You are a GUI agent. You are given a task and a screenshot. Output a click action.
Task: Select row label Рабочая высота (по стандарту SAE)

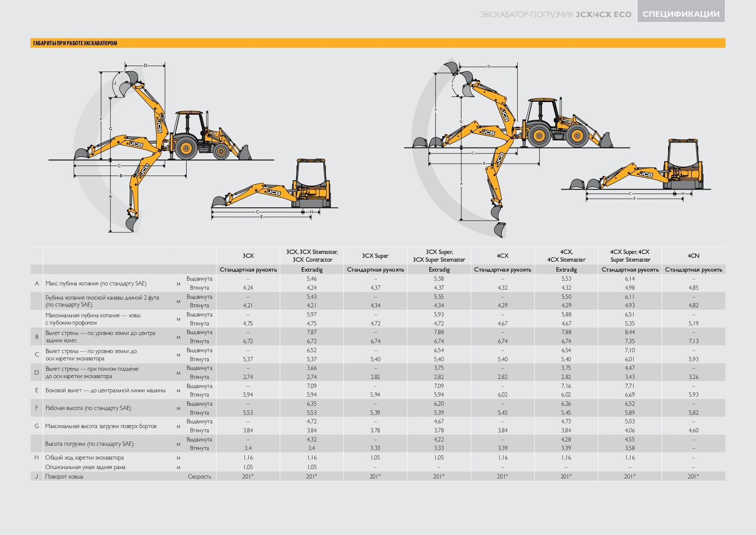[88, 408]
